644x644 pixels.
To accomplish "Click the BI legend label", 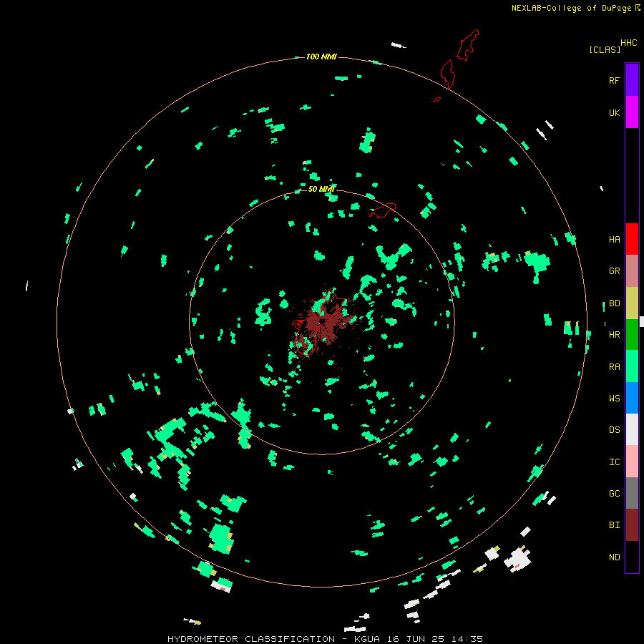I will coord(614,525).
